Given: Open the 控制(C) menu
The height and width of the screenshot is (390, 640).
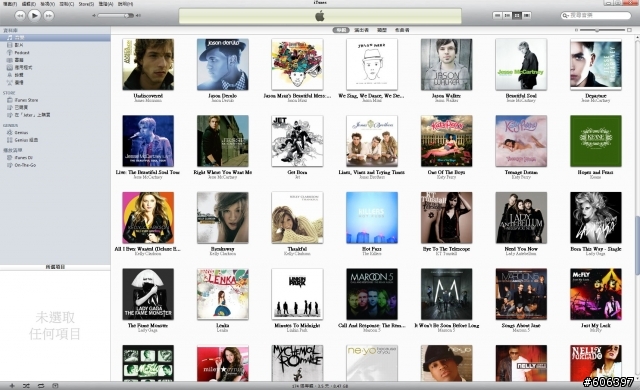Looking at the screenshot, I should pos(67,4).
